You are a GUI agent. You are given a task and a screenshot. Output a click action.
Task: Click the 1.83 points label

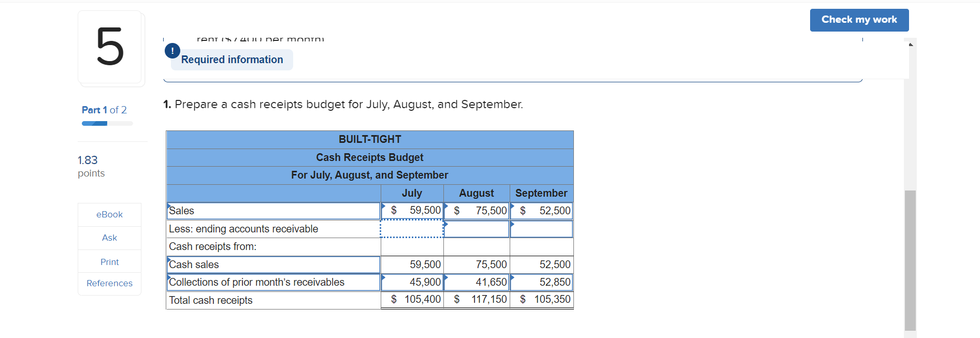[91, 166]
